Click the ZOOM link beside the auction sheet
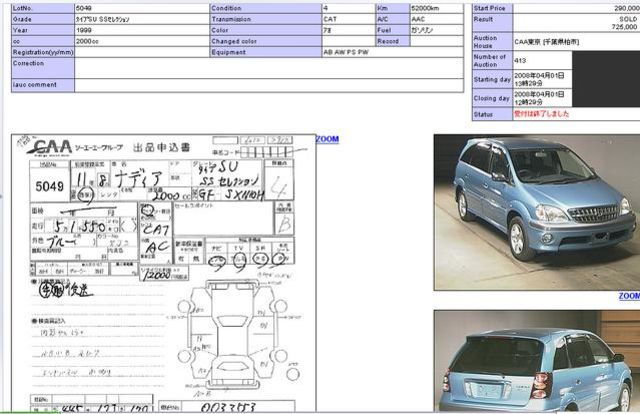The height and width of the screenshot is (414, 640). 327,139
